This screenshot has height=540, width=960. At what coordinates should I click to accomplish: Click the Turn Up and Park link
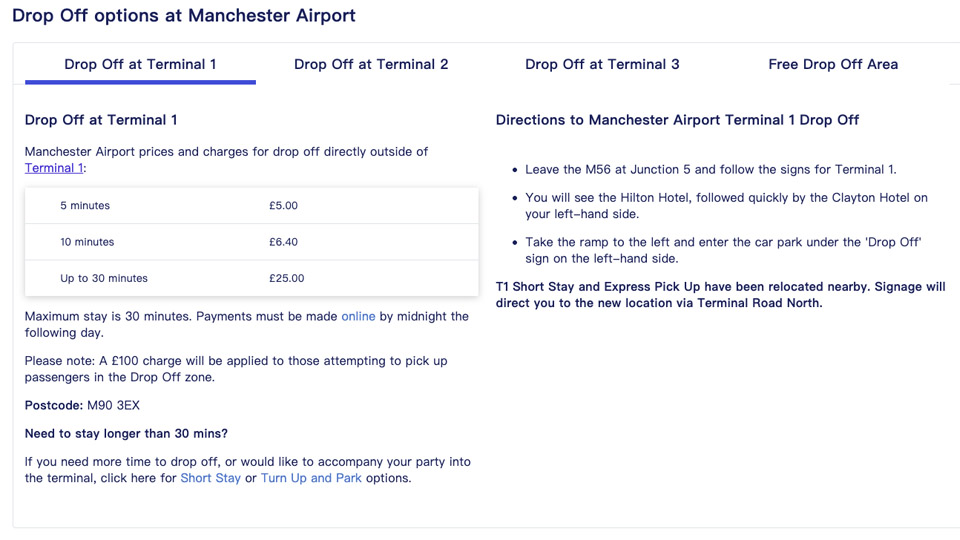[311, 478]
